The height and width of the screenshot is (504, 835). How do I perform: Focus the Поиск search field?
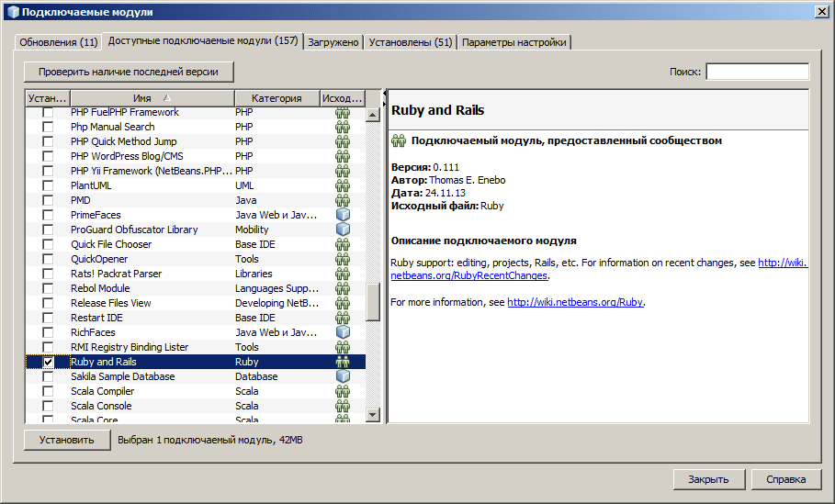coord(757,72)
